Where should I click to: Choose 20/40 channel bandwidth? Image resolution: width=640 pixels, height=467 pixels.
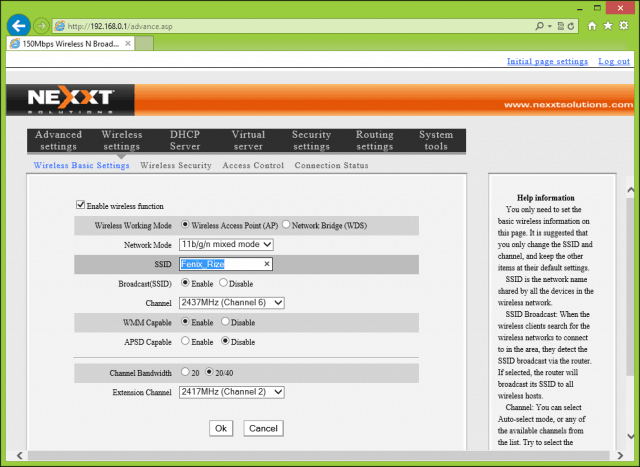[209, 372]
